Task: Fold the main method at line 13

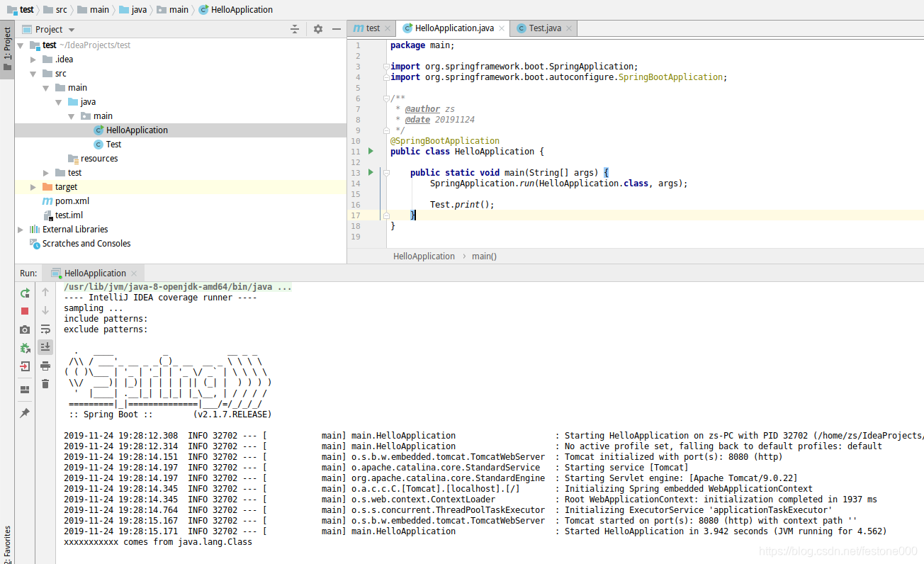Action: coord(386,172)
